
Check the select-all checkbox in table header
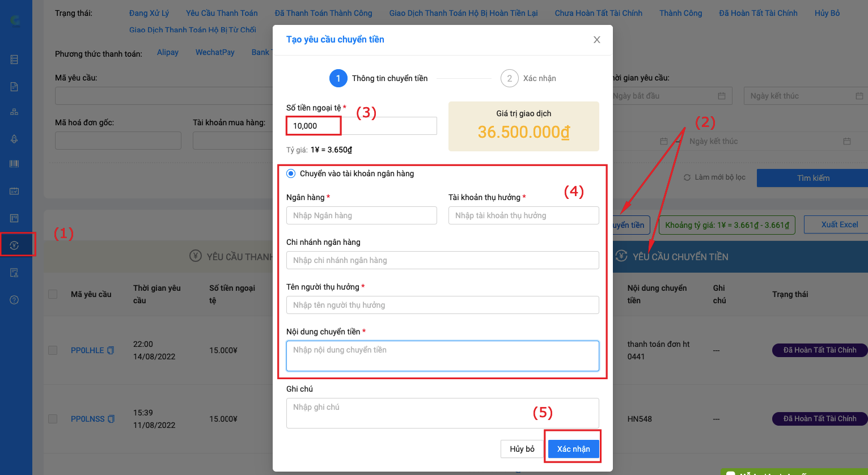pos(53,294)
